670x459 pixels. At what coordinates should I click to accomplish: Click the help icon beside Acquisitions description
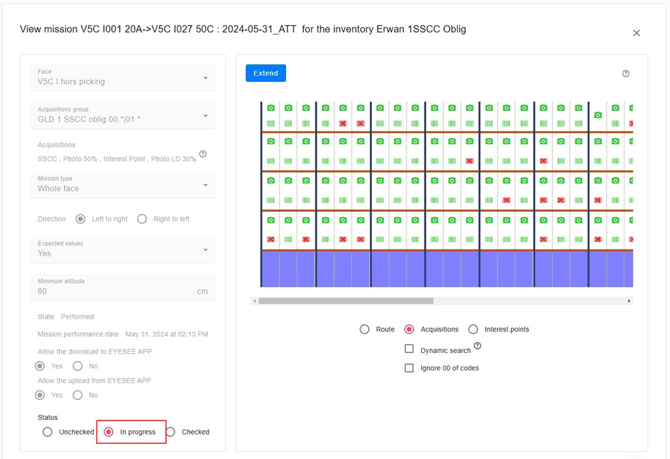click(203, 154)
